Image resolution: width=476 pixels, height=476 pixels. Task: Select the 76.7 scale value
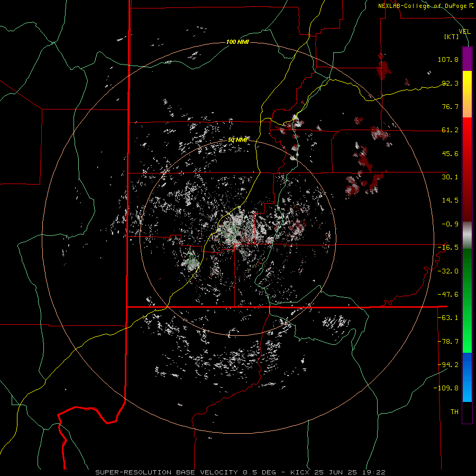coord(450,106)
